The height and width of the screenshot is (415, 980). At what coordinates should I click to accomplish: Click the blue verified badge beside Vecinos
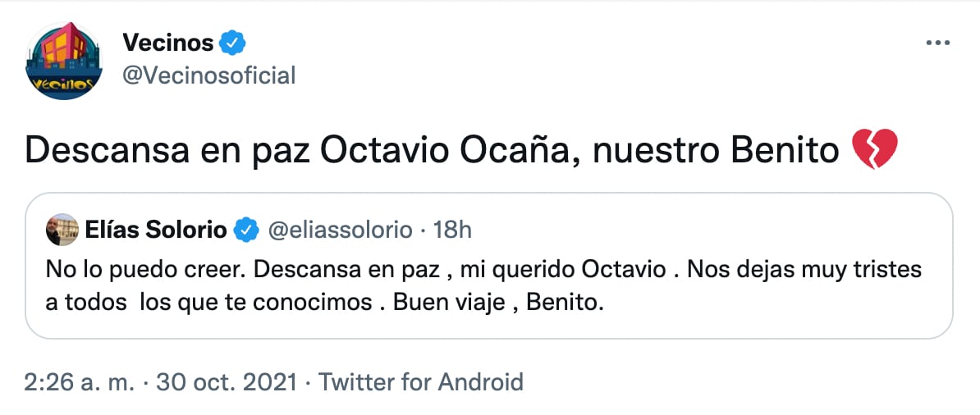click(234, 43)
